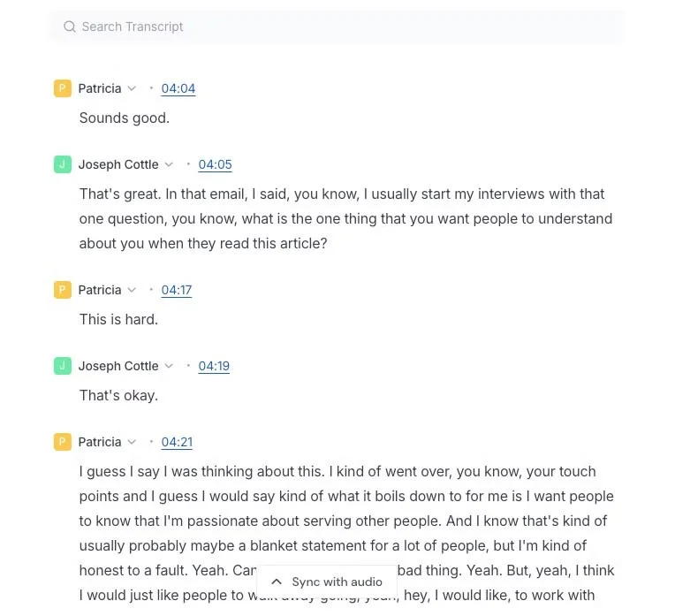
Task: Click Joseph Cottle's avatar at 04:19
Action: 62,366
